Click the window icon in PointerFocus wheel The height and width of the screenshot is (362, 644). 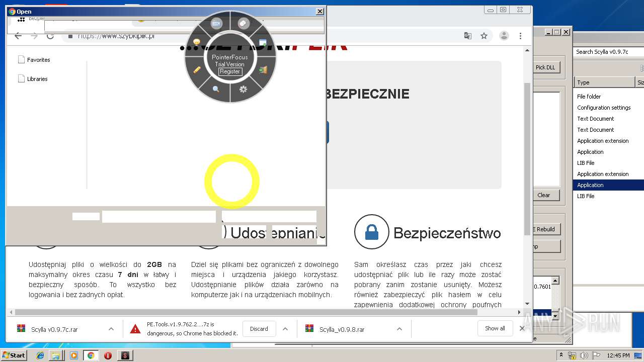coord(263,42)
